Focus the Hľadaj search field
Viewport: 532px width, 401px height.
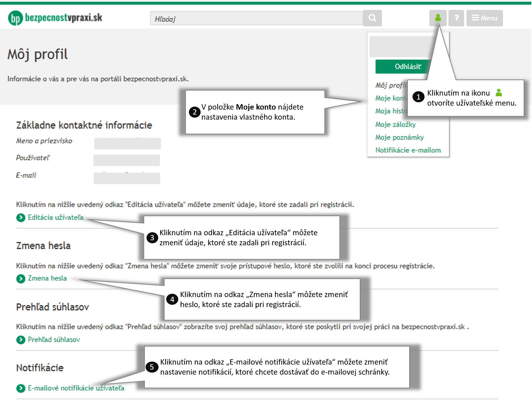click(256, 19)
